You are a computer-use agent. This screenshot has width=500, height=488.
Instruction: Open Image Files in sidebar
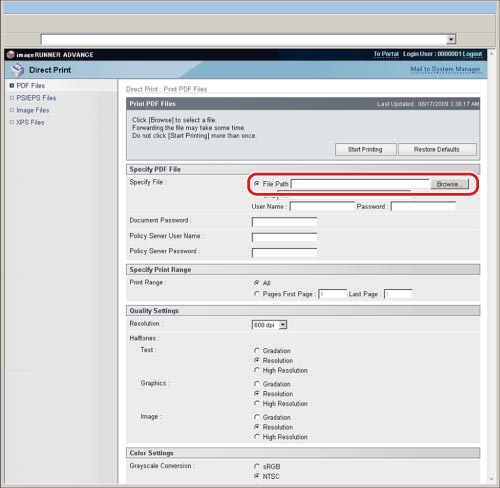click(x=33, y=110)
